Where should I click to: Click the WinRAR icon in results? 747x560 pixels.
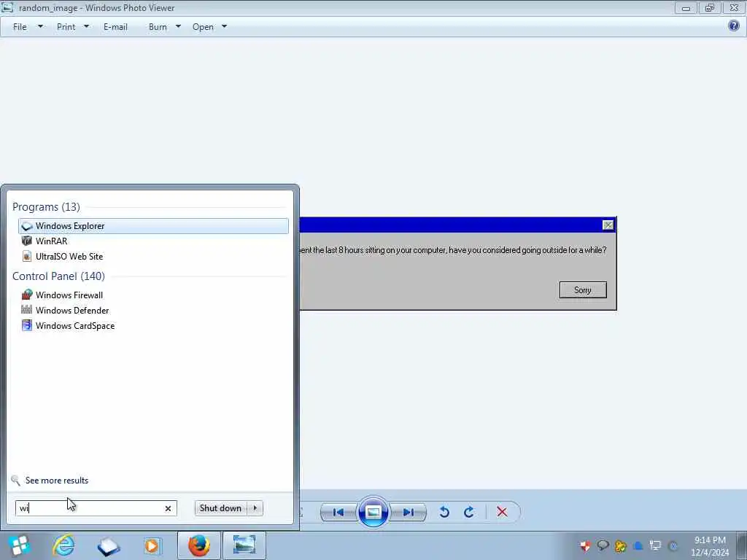click(27, 241)
